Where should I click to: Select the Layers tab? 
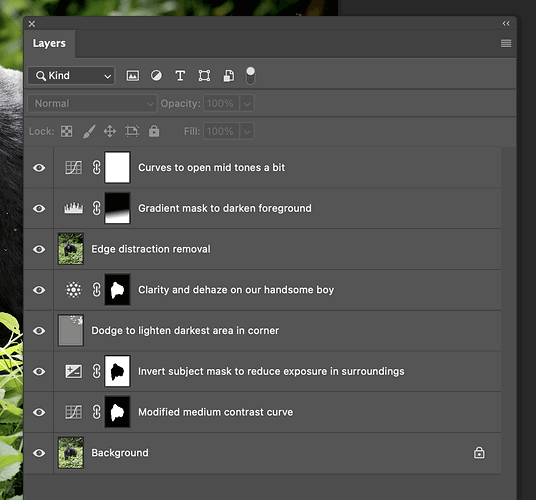[49, 43]
